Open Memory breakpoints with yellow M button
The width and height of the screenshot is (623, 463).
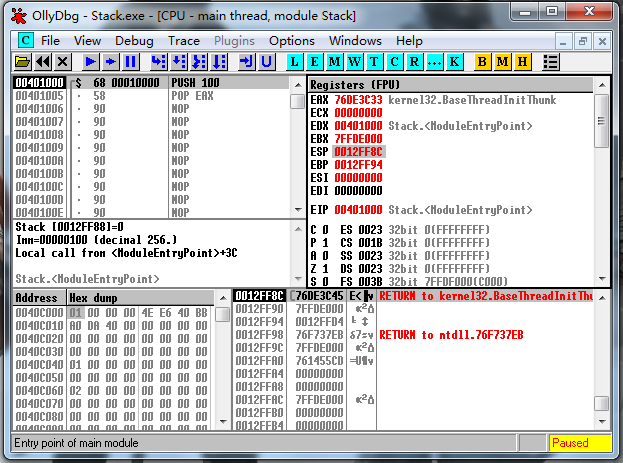pos(503,62)
